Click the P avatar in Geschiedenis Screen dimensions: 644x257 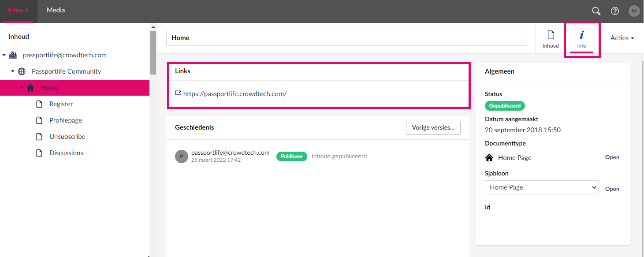tap(182, 156)
